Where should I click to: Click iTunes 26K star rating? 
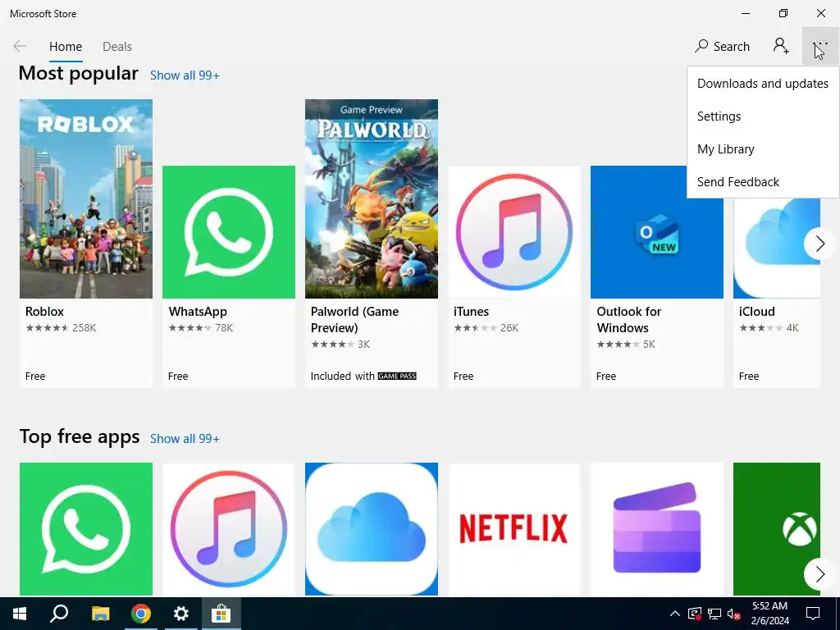coord(486,328)
